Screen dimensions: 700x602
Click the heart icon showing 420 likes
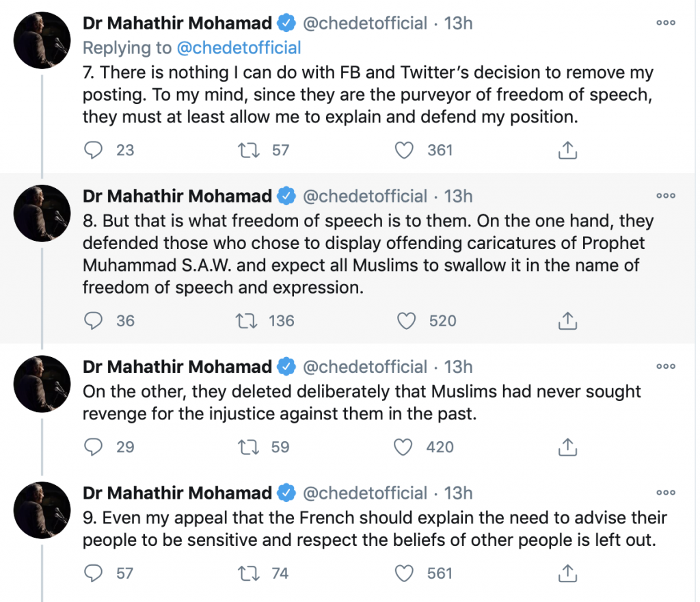(x=403, y=447)
